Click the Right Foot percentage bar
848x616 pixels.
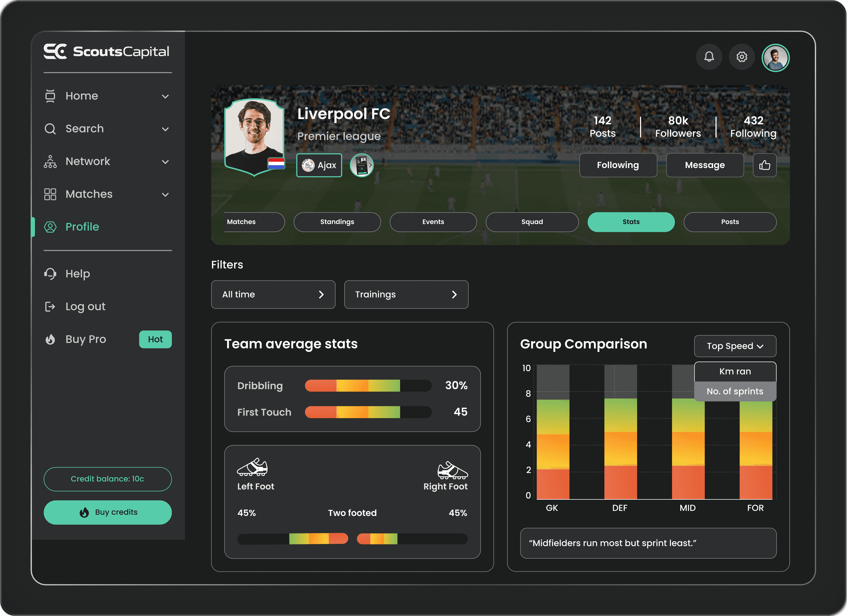pyautogui.click(x=412, y=539)
